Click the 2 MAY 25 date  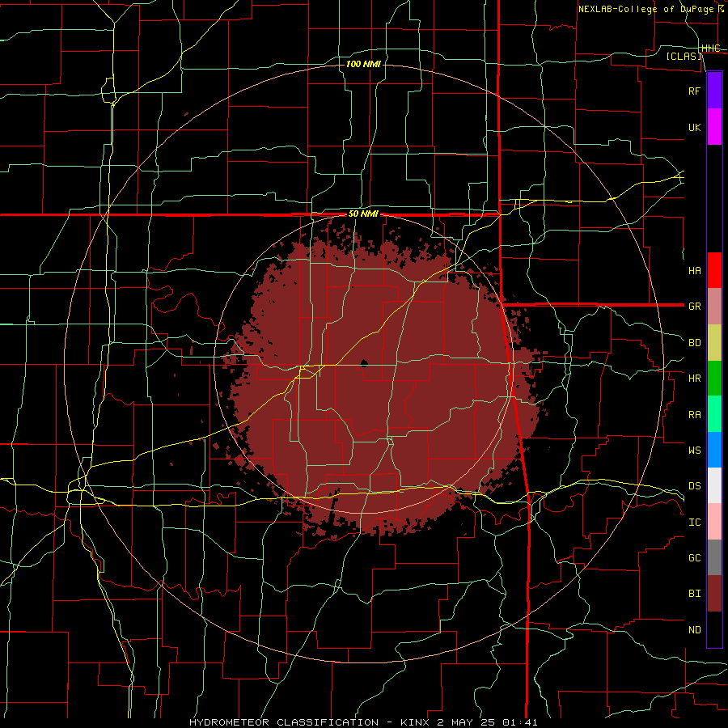tap(466, 722)
